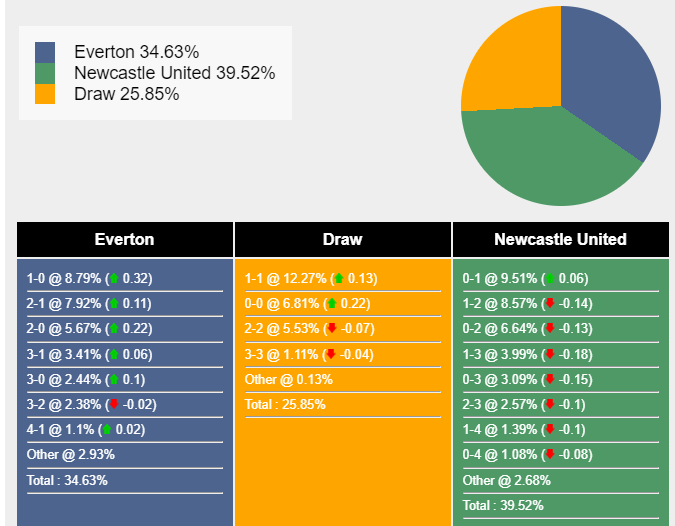Select the Everton column header

(x=125, y=240)
